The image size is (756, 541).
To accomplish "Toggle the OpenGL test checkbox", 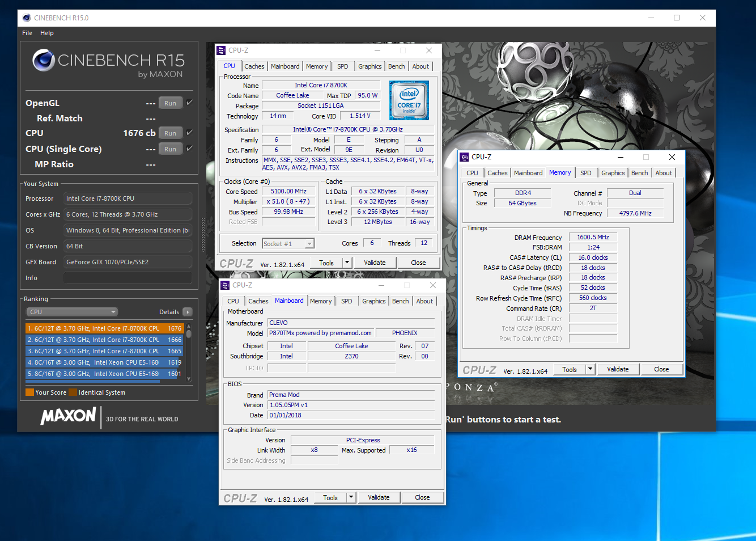I will pyautogui.click(x=189, y=103).
